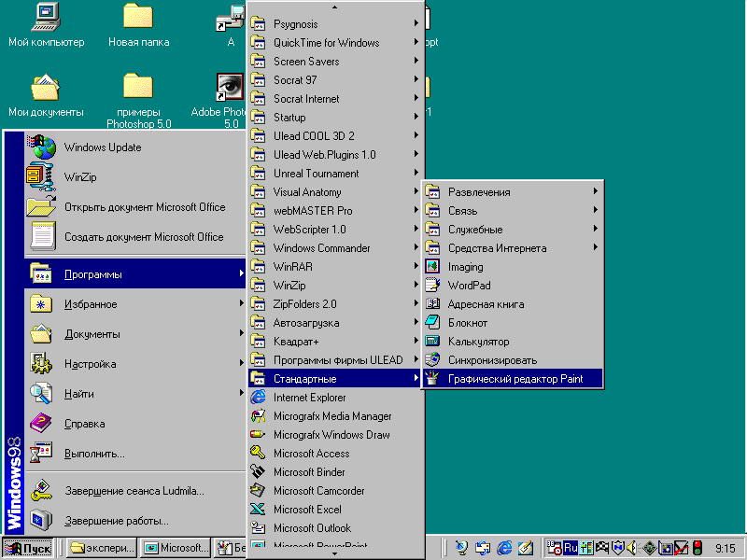Screen dimensions: 747x560
Task: Open WordPad from the Стандартные menu
Action: [x=513, y=286]
